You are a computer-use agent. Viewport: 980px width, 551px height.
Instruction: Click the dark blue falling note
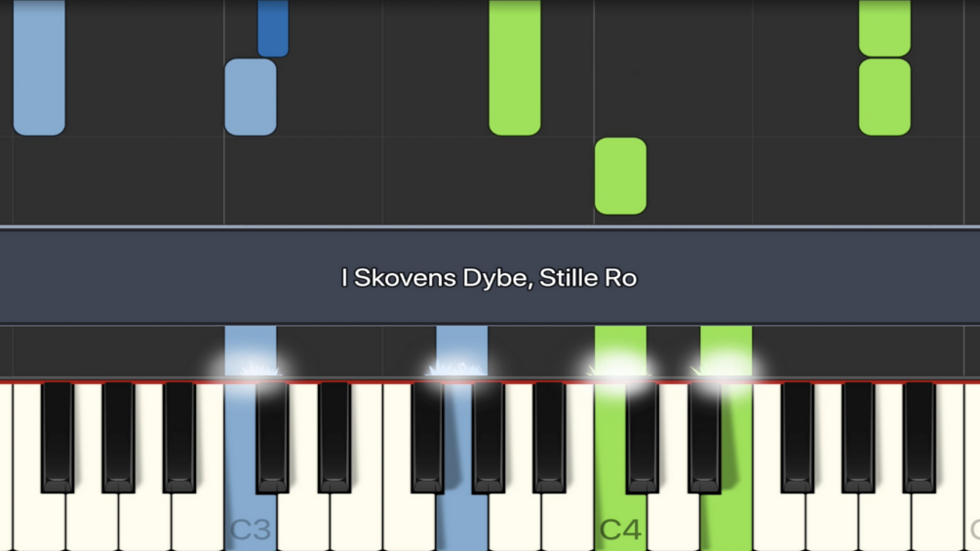(273, 28)
